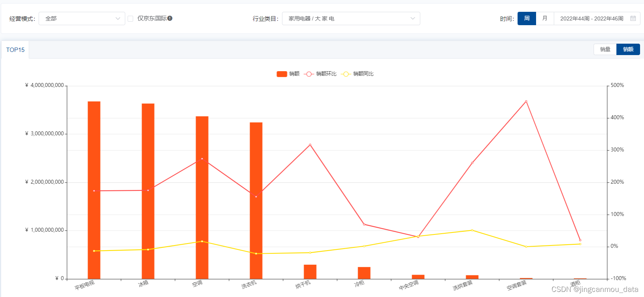The width and height of the screenshot is (644, 297).
Task: Click the yellow line point at 空调套装
Action: (x=526, y=247)
